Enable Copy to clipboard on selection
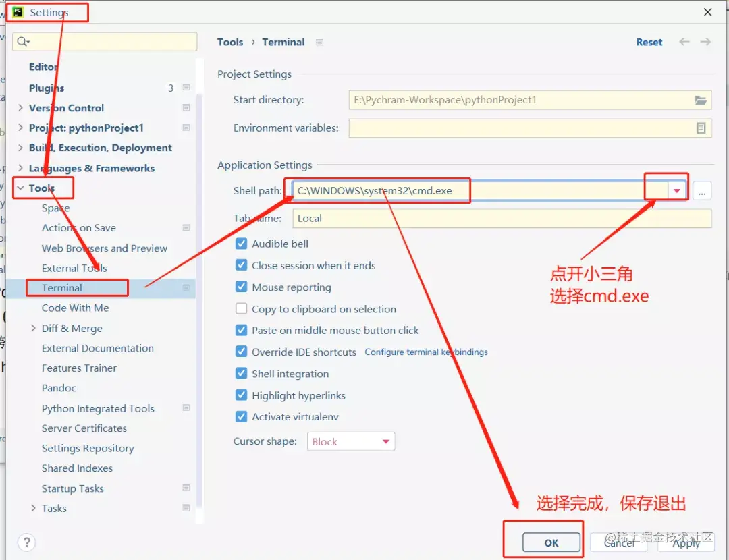 pos(241,308)
